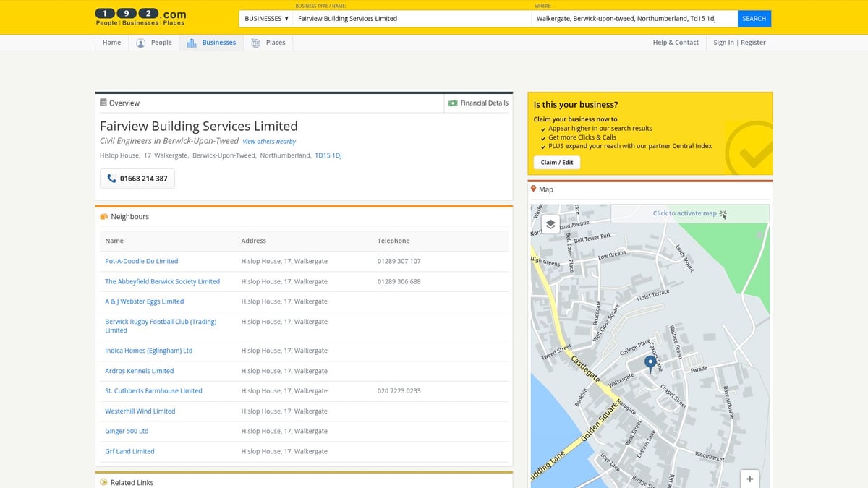Click the Click to activate map overlay

pos(690,213)
